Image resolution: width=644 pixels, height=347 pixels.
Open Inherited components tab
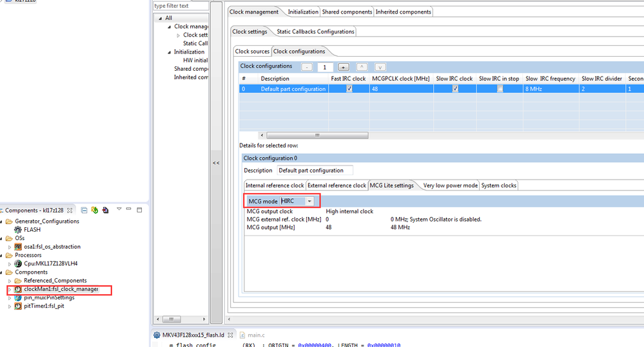point(404,12)
